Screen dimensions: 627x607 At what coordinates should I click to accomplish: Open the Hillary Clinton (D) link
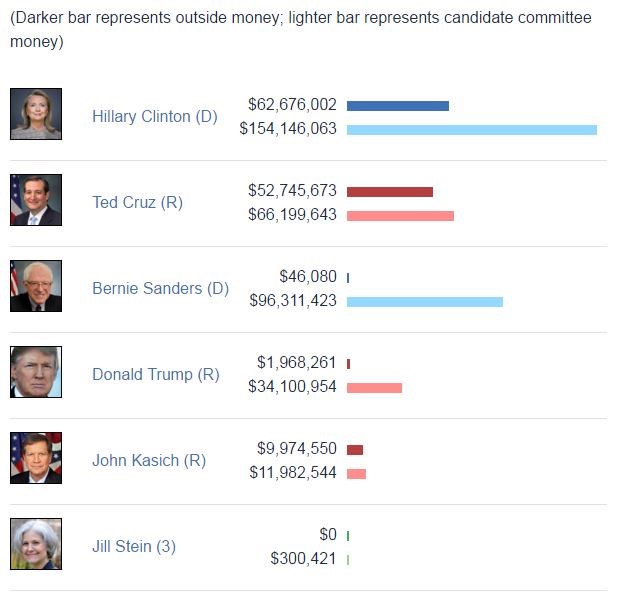[155, 117]
